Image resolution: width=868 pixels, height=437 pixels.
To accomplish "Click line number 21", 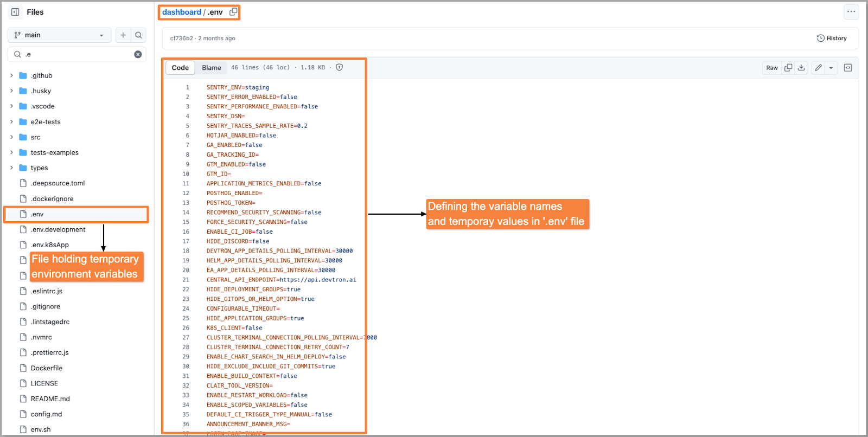I will [186, 280].
